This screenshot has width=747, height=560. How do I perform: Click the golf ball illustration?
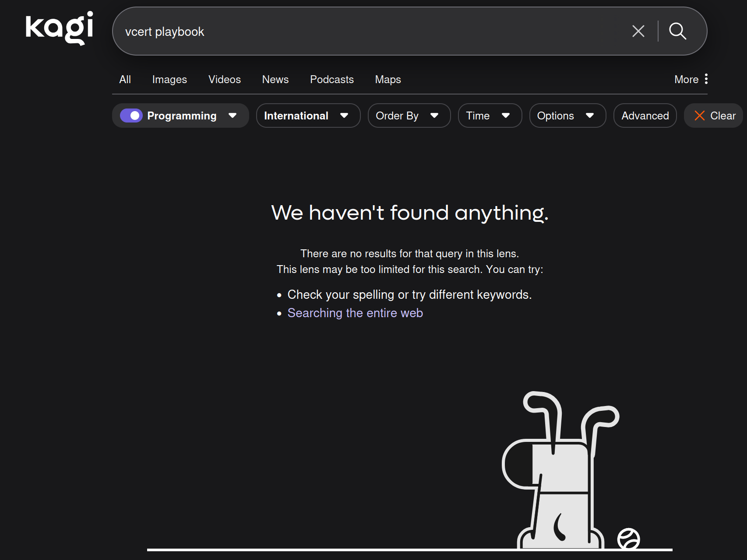pos(628,539)
